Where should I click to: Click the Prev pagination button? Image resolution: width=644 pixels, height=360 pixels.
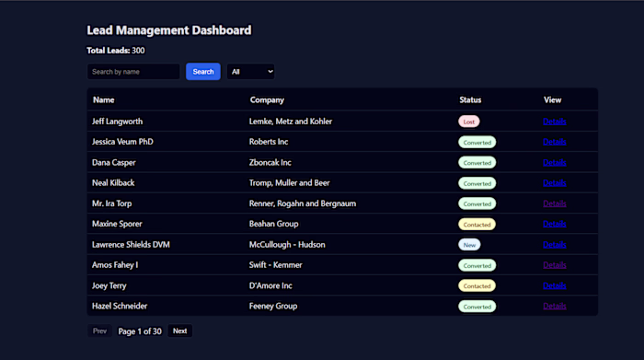[x=99, y=331]
